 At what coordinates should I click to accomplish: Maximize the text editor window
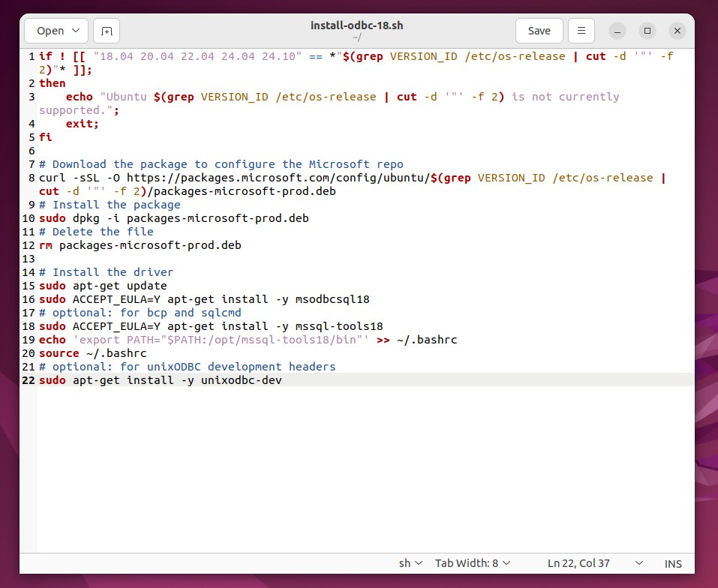(647, 31)
